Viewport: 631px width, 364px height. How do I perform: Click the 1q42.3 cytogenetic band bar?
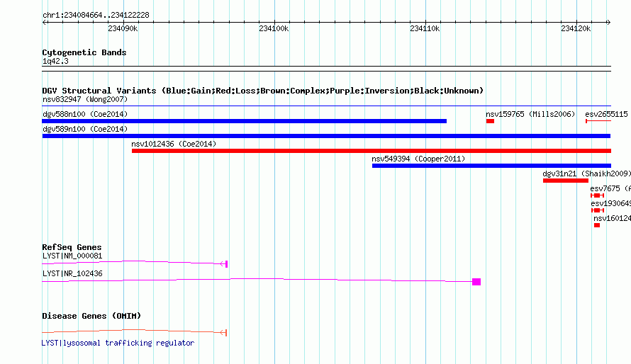(326, 69)
